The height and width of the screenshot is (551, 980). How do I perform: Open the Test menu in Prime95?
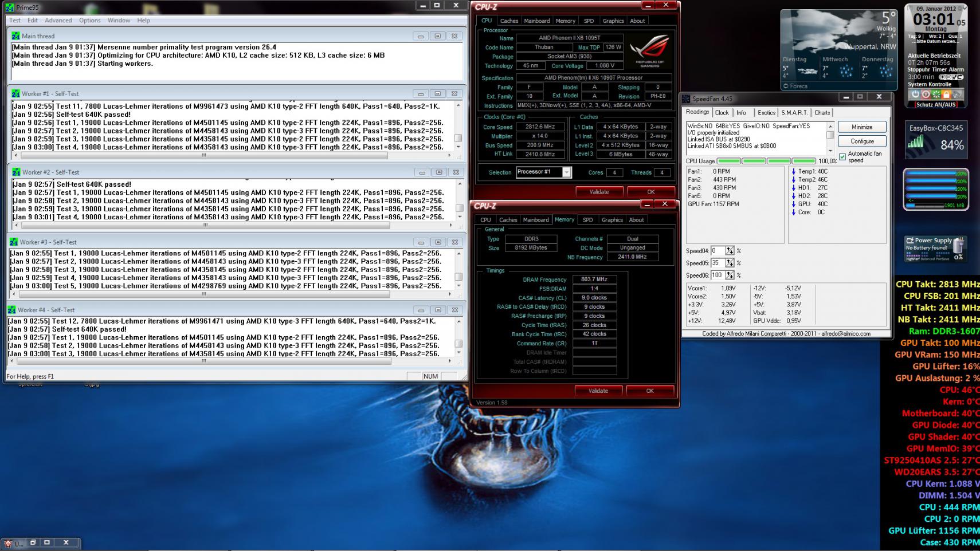(15, 20)
